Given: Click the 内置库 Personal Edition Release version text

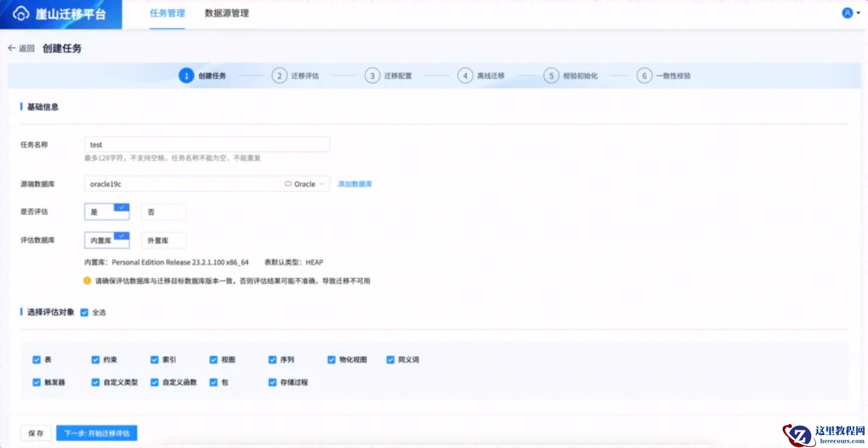Looking at the screenshot, I should pos(167,262).
